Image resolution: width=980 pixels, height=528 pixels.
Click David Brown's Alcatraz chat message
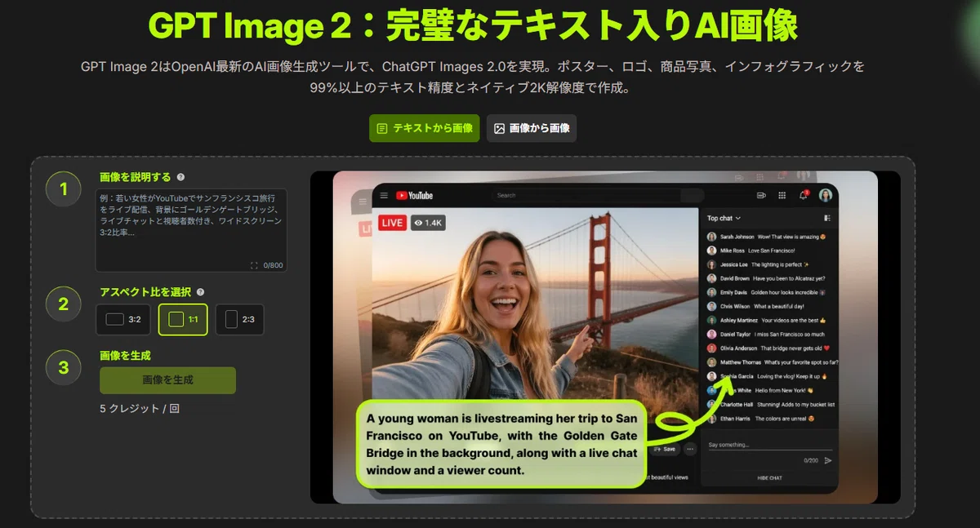(x=766, y=278)
